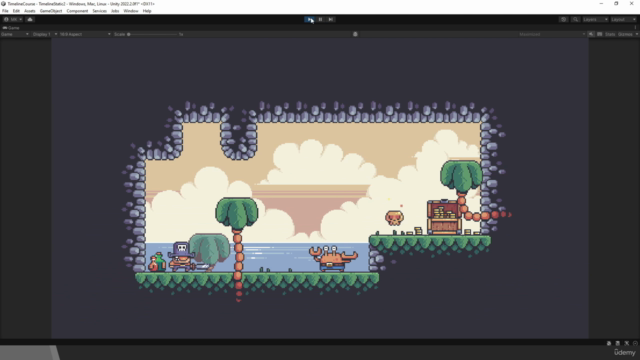This screenshot has width=640, height=360.
Task: Open the Component menu
Action: (x=77, y=11)
